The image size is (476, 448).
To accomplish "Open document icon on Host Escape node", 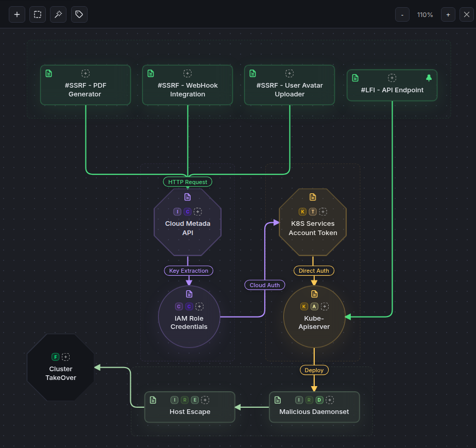I will click(x=153, y=400).
